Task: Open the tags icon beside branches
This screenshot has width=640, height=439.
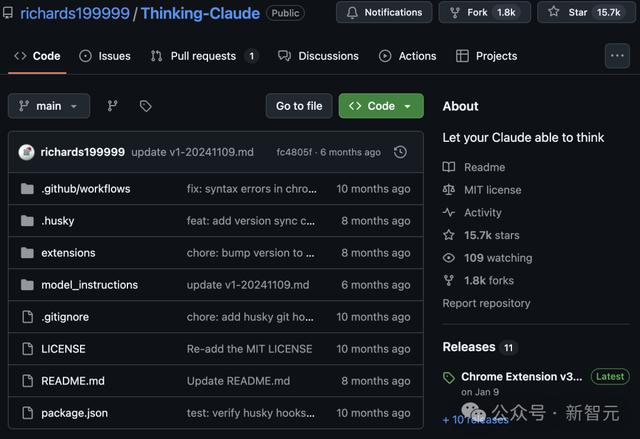Action: pos(145,106)
